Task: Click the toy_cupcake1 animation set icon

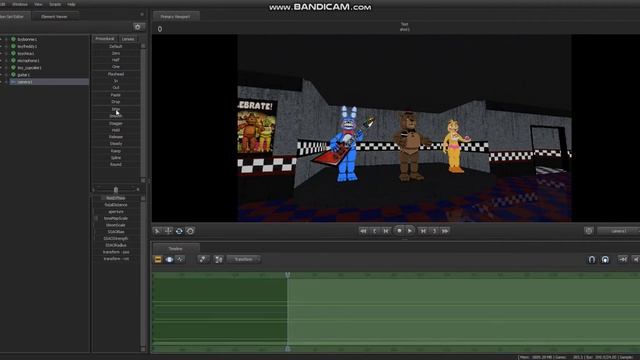Action: tap(13, 67)
